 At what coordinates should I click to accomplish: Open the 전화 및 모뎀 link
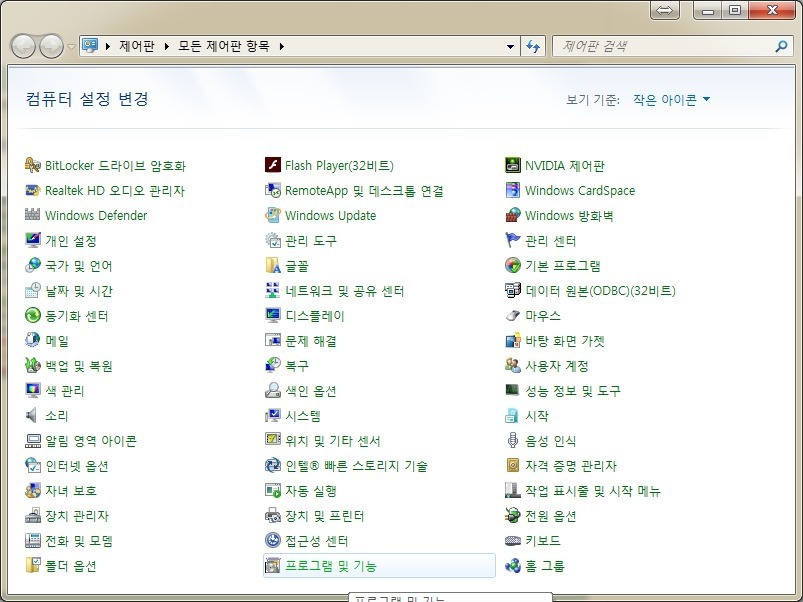click(79, 541)
